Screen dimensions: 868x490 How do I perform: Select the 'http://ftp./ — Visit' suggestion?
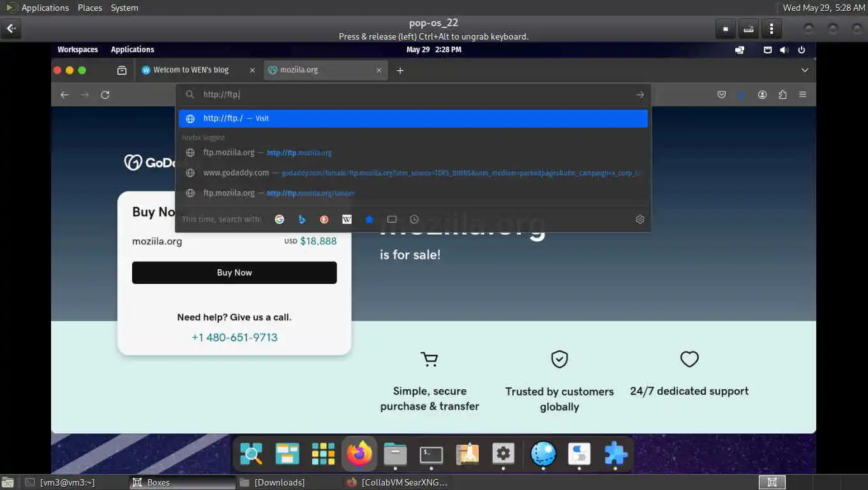pos(413,118)
